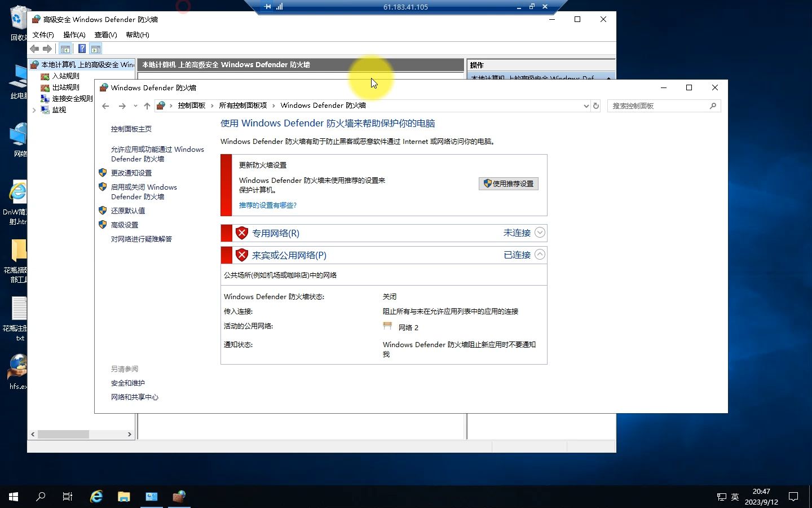Open the 操作(A) menu
This screenshot has height=508, width=812.
tap(74, 35)
